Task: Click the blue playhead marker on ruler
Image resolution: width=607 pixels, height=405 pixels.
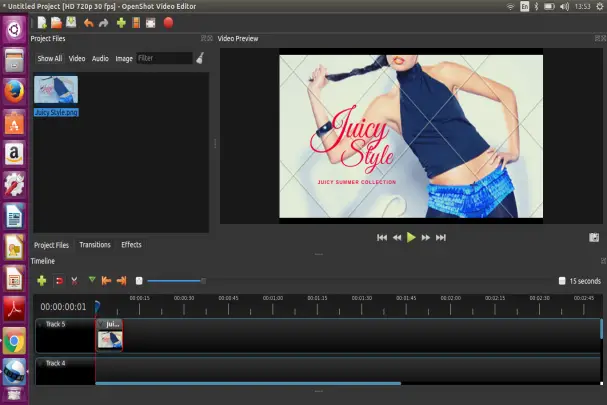Action: (x=97, y=306)
